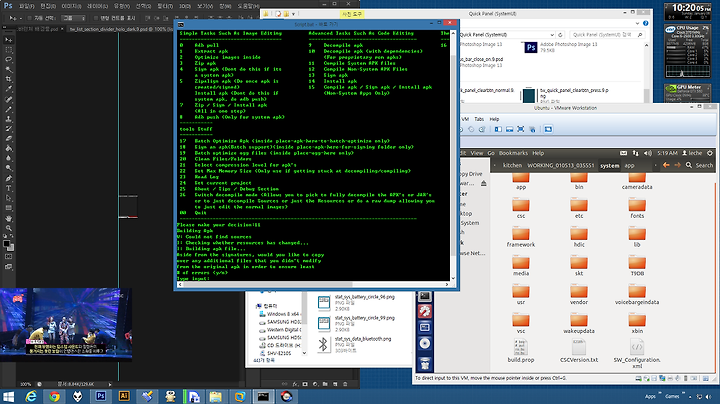Open the auto-select Group dropdown
This screenshot has width=720, height=404.
tap(73, 18)
